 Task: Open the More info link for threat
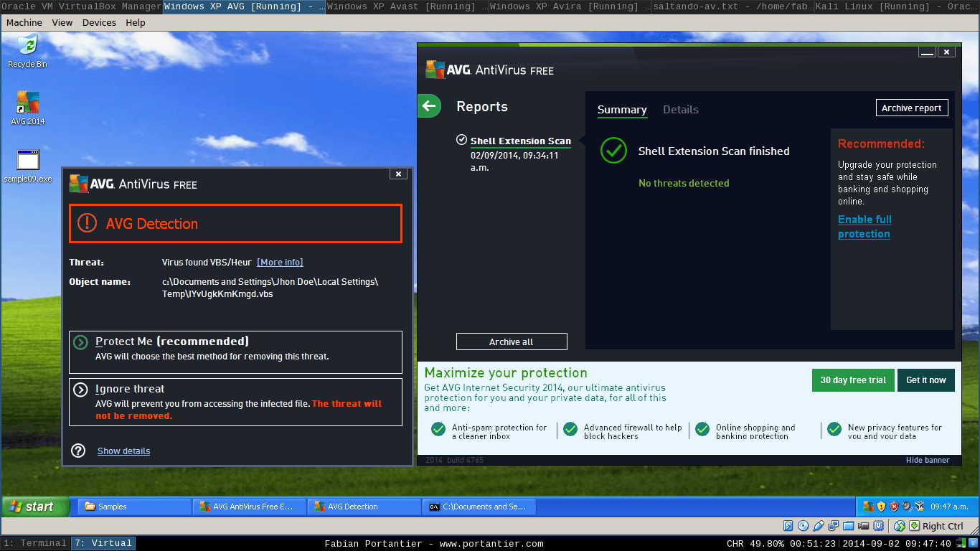tap(280, 263)
